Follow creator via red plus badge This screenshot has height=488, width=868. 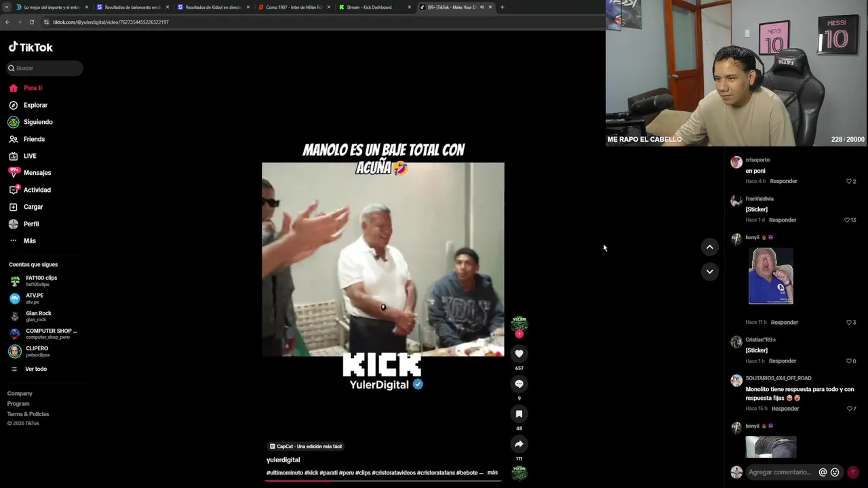click(519, 334)
